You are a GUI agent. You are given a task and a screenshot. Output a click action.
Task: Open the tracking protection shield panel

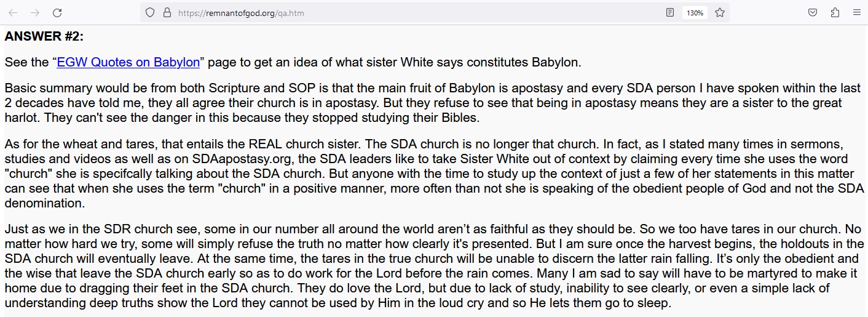pyautogui.click(x=150, y=12)
